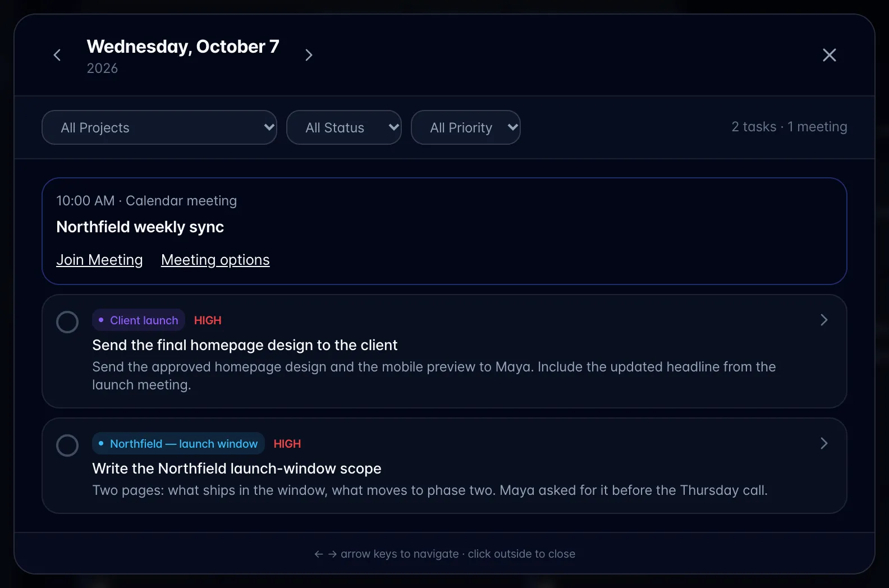Image resolution: width=889 pixels, height=588 pixels.
Task: Close the day detail panel
Action: click(x=829, y=55)
